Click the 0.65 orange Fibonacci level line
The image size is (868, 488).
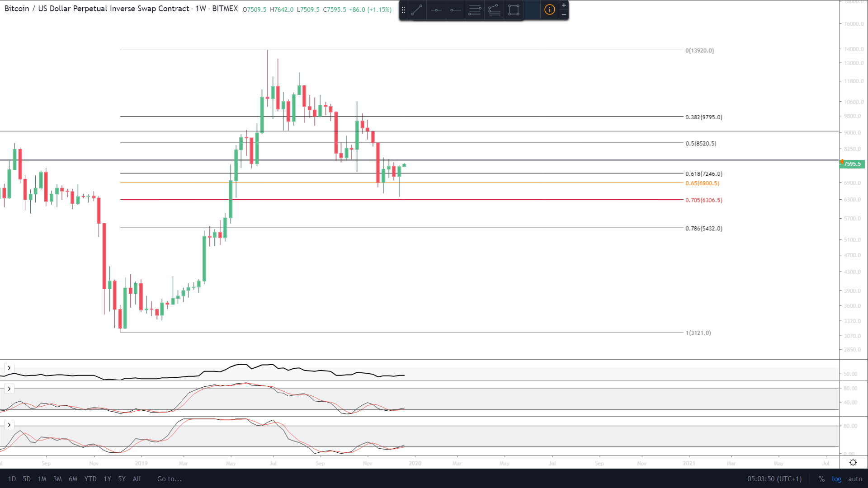click(x=497, y=183)
